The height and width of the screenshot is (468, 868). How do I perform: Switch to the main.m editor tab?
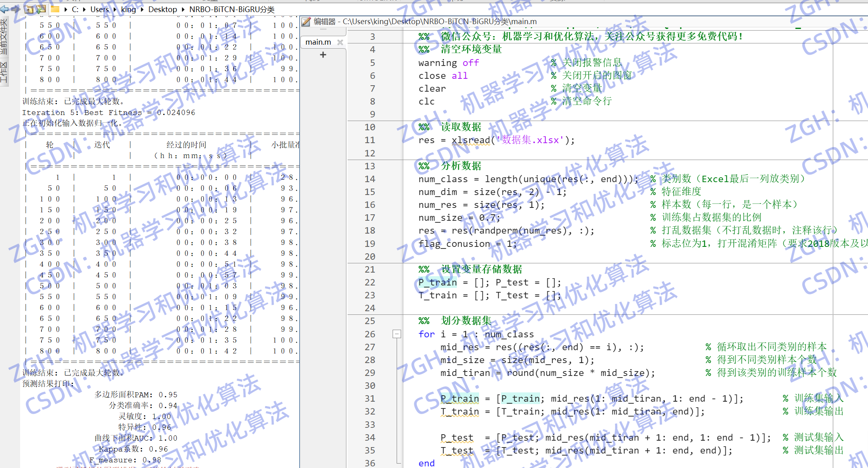point(318,42)
